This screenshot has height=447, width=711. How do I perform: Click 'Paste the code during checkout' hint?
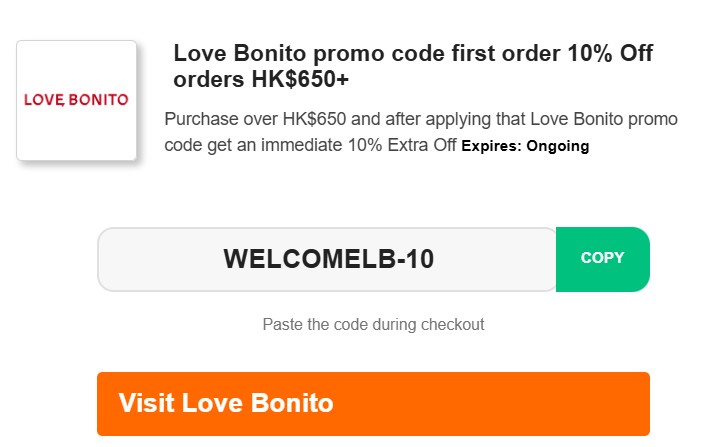[x=373, y=324]
